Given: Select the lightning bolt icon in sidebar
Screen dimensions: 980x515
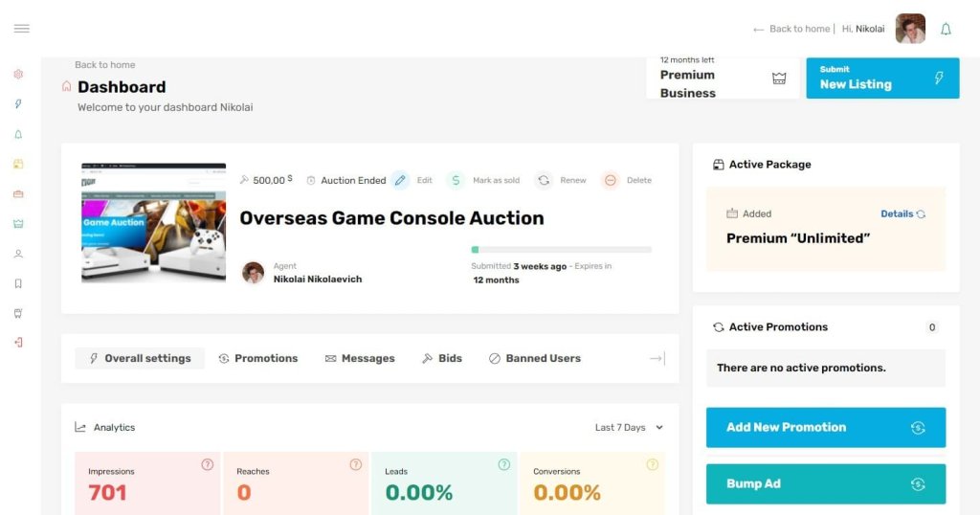Looking at the screenshot, I should click(x=18, y=103).
